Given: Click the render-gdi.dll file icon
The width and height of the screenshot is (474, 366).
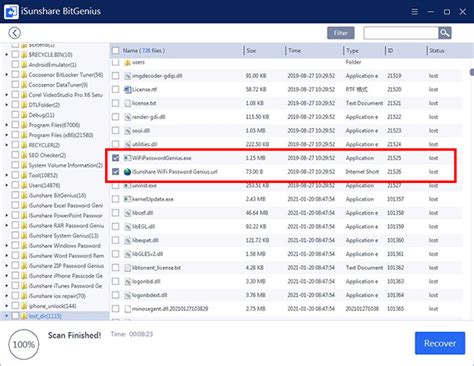Looking at the screenshot, I should [x=127, y=117].
